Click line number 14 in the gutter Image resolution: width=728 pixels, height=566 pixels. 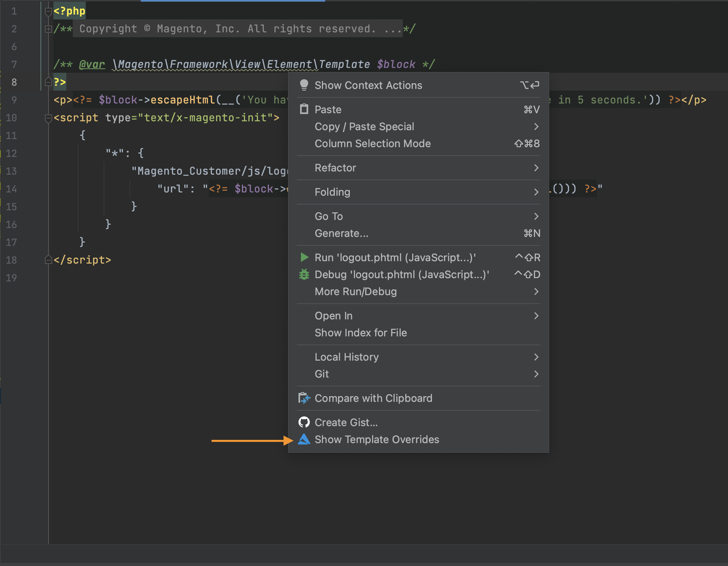pyautogui.click(x=11, y=189)
